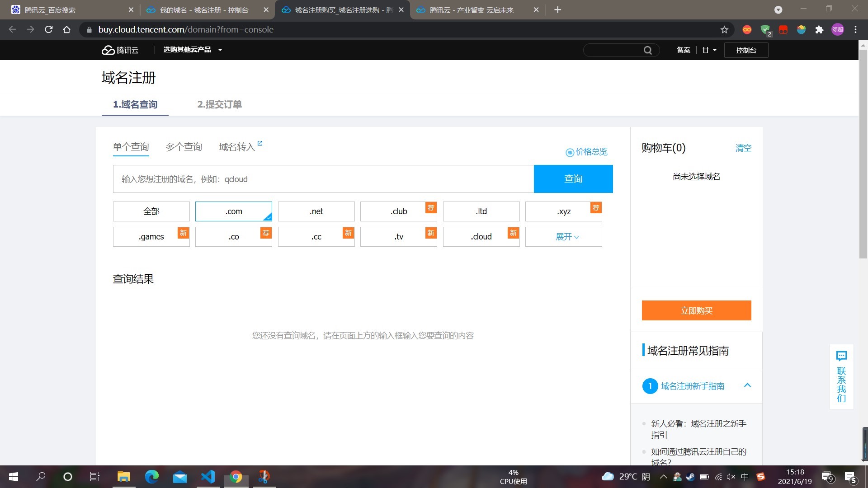This screenshot has width=868, height=488.
Task: Open File Explorer from the taskbar
Action: 123,477
